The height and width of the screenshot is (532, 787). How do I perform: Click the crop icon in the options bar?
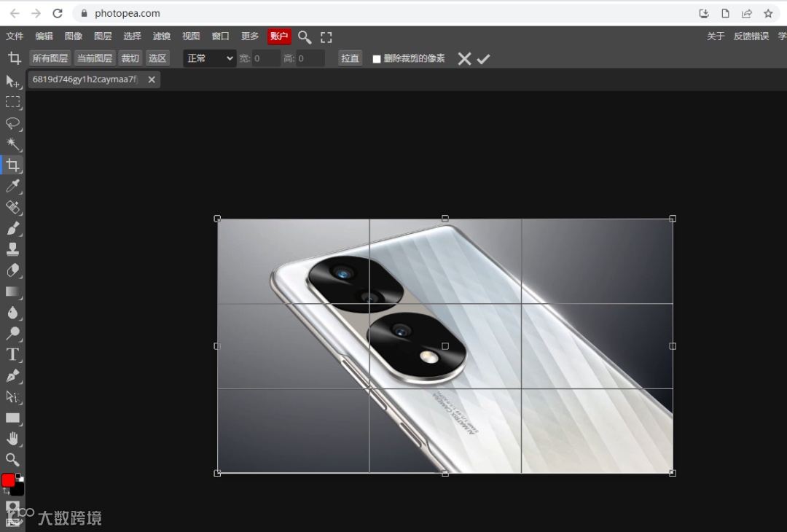[14, 58]
